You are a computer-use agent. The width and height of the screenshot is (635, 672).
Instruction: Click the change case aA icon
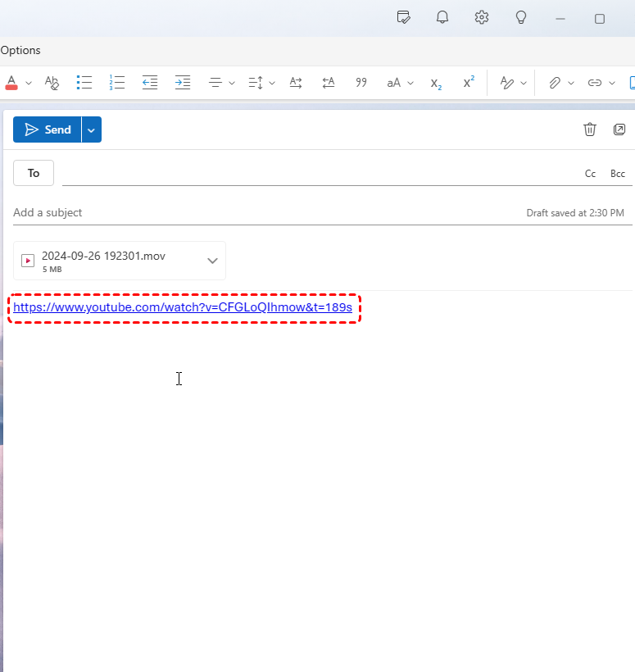(x=394, y=82)
